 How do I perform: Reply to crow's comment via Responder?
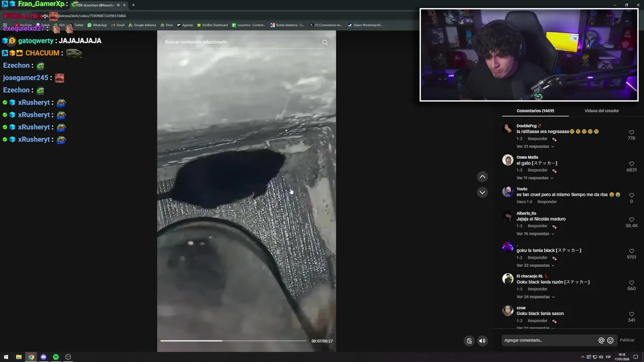click(x=537, y=321)
